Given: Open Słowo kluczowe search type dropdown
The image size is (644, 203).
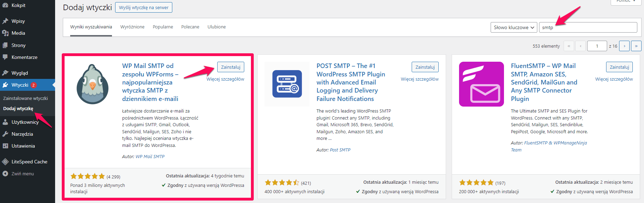Looking at the screenshot, I should click(x=514, y=27).
